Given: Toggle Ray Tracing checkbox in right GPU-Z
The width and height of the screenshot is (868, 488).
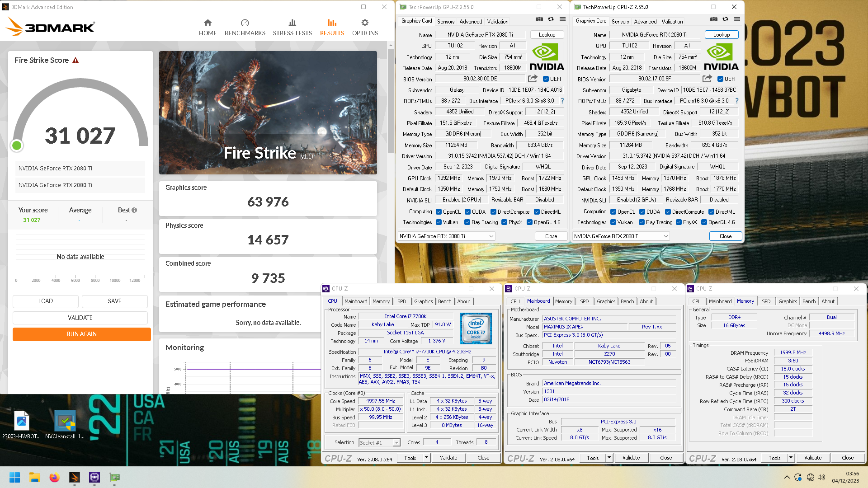Looking at the screenshot, I should 642,222.
